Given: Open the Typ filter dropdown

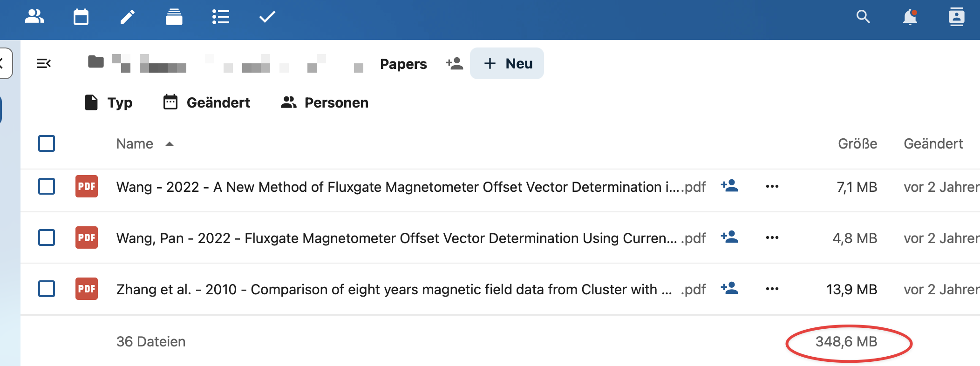Looking at the screenshot, I should 109,102.
